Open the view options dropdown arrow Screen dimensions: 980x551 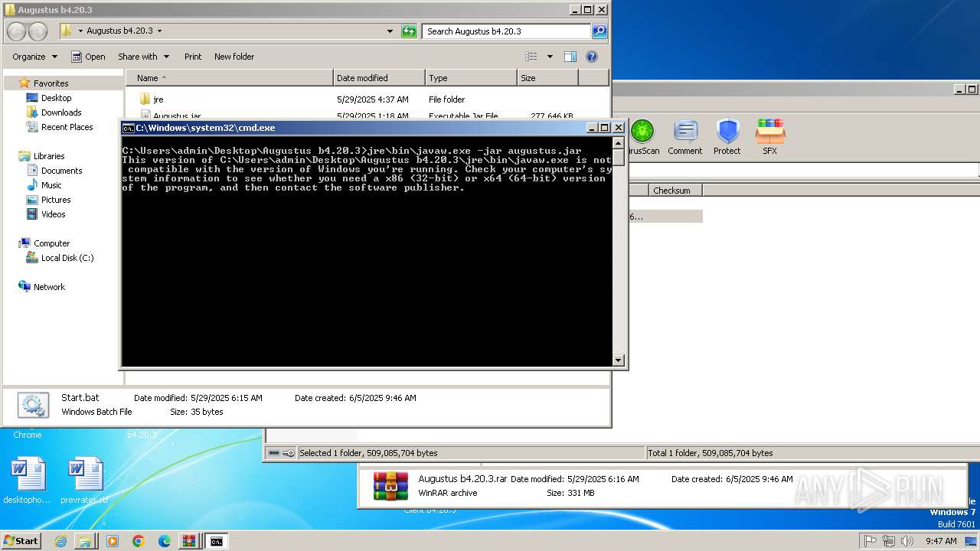tap(550, 57)
